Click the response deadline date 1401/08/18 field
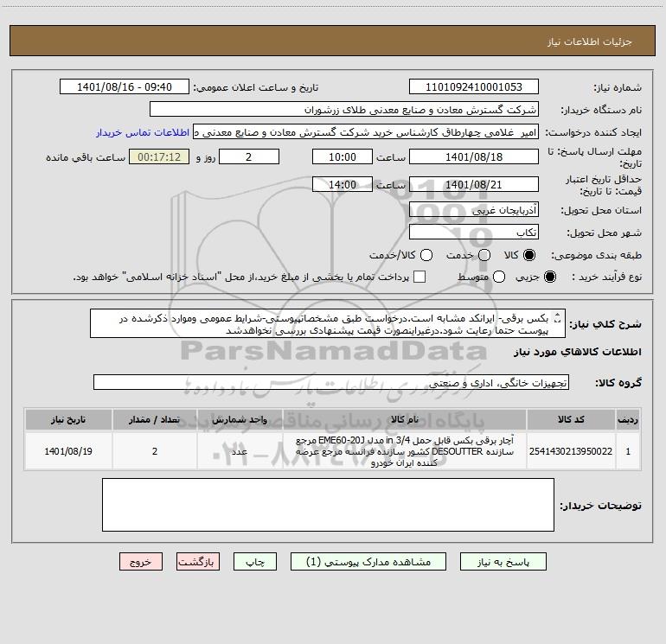This screenshot has width=666, height=644. (x=474, y=156)
